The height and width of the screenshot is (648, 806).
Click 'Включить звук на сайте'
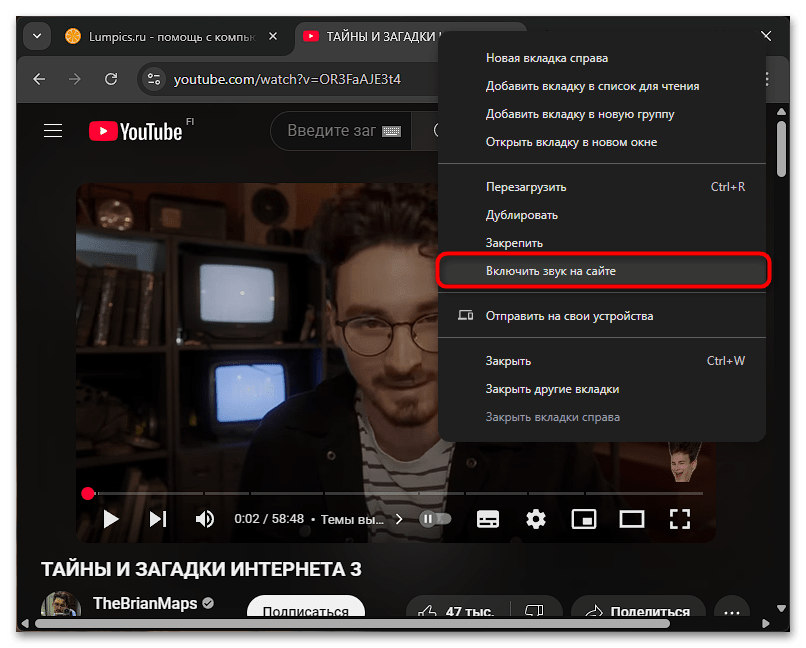pos(601,271)
